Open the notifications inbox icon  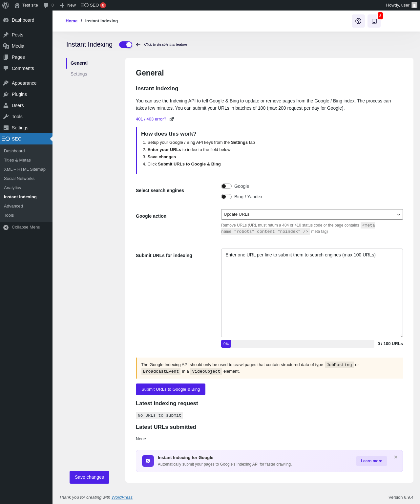coord(374,21)
